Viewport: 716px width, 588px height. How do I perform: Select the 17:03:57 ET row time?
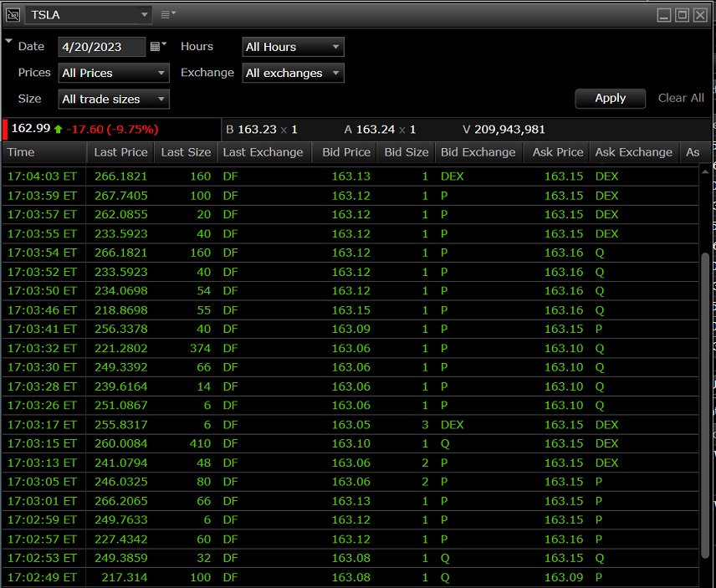(42, 215)
